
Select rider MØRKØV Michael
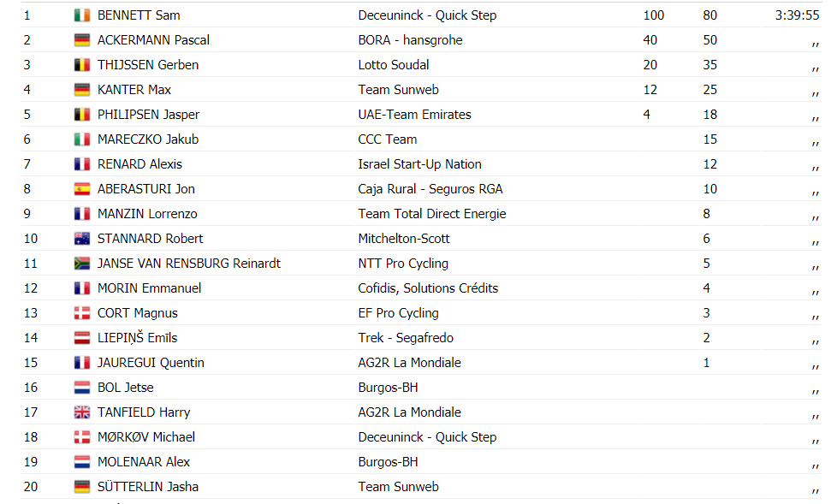pyautogui.click(x=146, y=437)
